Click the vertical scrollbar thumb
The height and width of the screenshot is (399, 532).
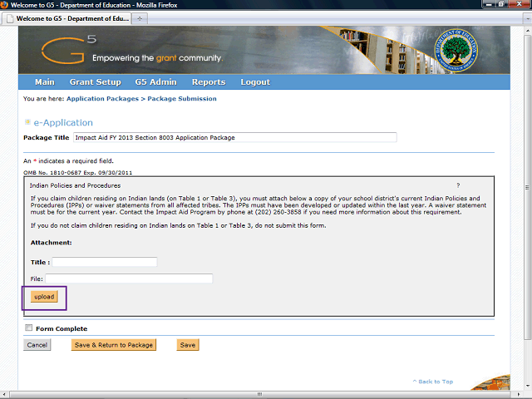click(x=527, y=186)
